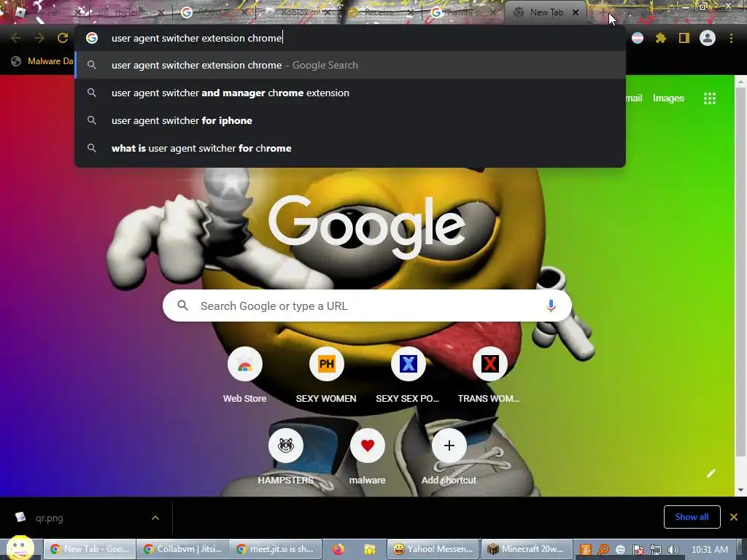
Task: Open the side panel icon in toolbar
Action: (x=684, y=38)
